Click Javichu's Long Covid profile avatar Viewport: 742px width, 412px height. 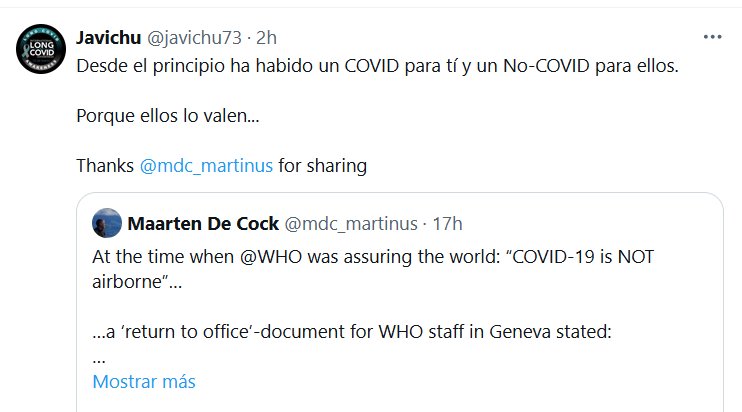click(40, 49)
